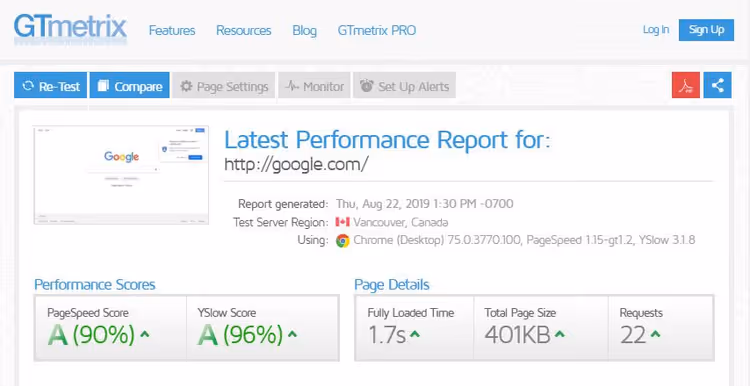Click the arrow beside 1.7s

415,334
